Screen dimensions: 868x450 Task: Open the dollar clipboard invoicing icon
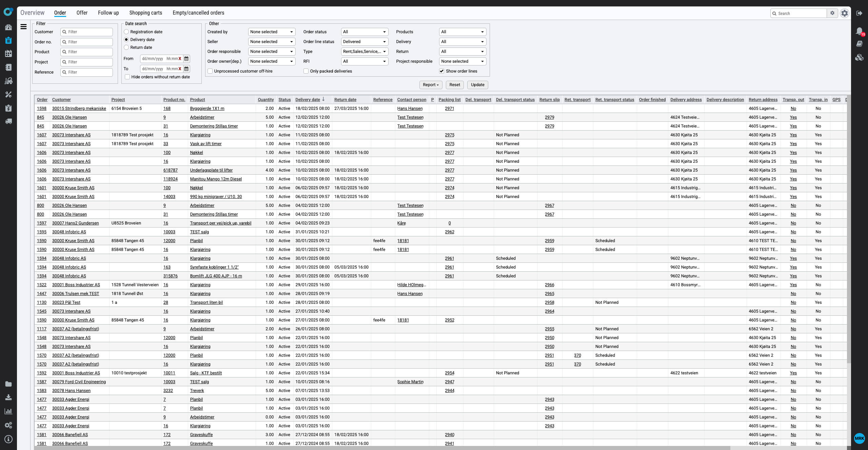[x=8, y=108]
